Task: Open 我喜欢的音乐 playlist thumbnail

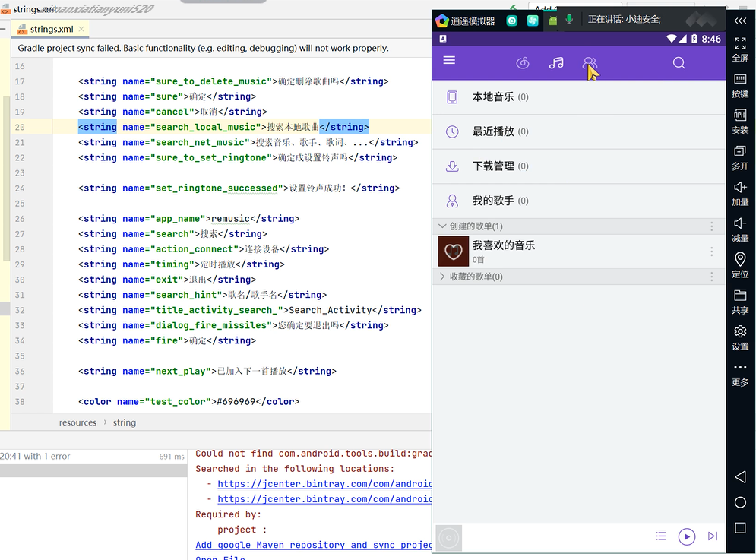Action: [453, 252]
